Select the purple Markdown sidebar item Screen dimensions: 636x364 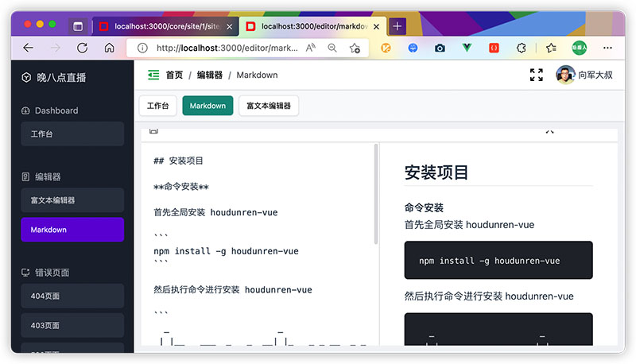tap(72, 230)
